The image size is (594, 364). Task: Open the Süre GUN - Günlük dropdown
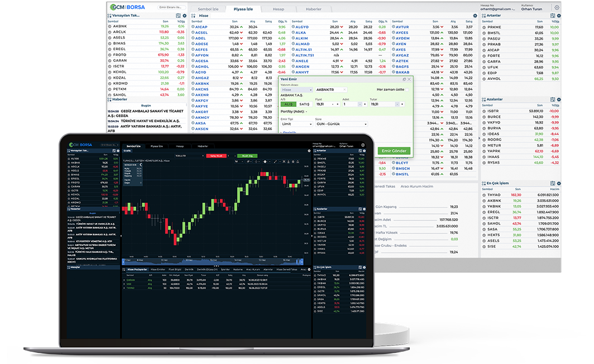coord(342,124)
